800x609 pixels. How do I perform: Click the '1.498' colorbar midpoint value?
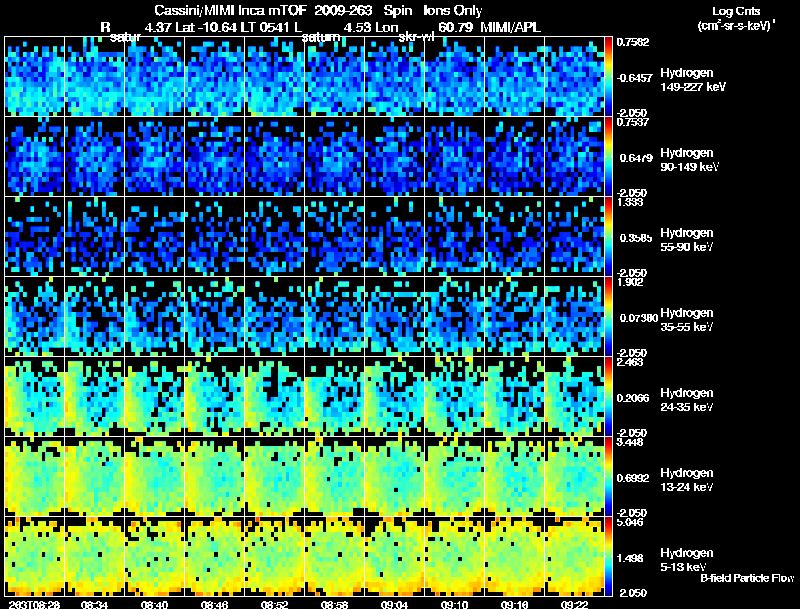(x=630, y=559)
